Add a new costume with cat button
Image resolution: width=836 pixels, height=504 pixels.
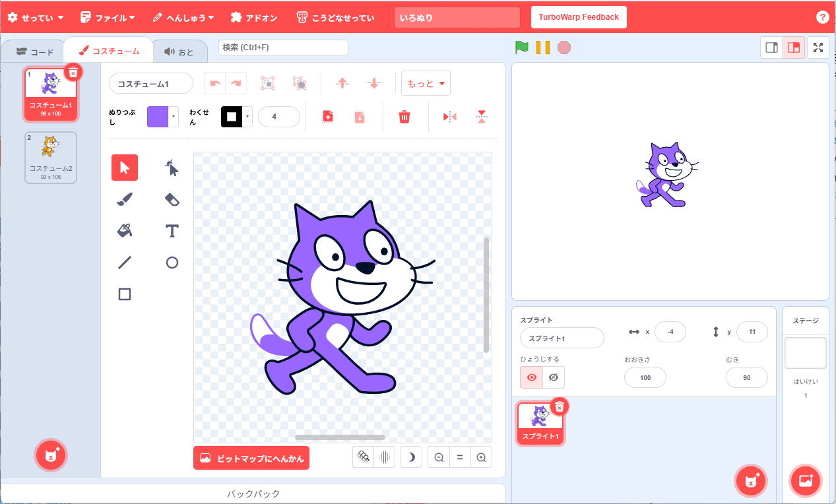[x=51, y=455]
